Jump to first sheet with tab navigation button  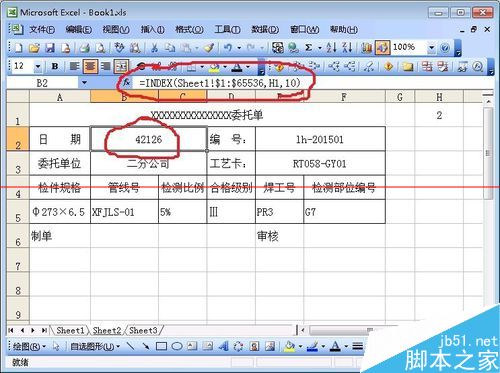click(x=11, y=330)
